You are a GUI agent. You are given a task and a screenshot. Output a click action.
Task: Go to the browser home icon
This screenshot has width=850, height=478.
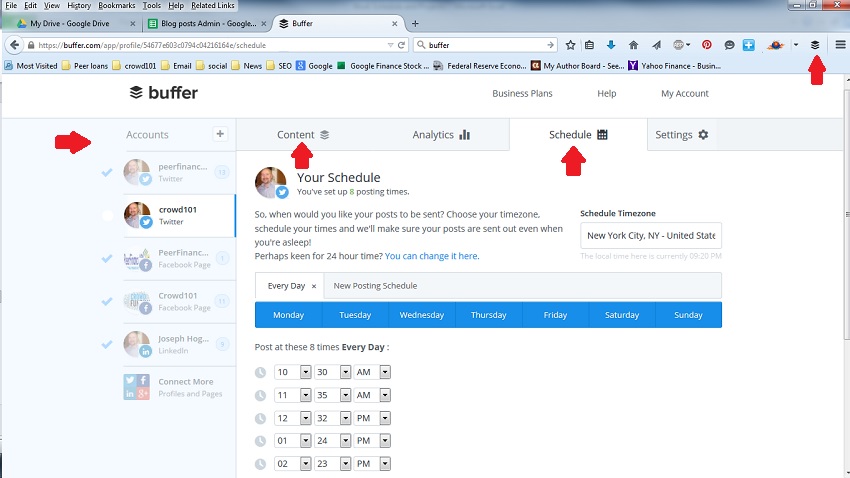pos(633,45)
